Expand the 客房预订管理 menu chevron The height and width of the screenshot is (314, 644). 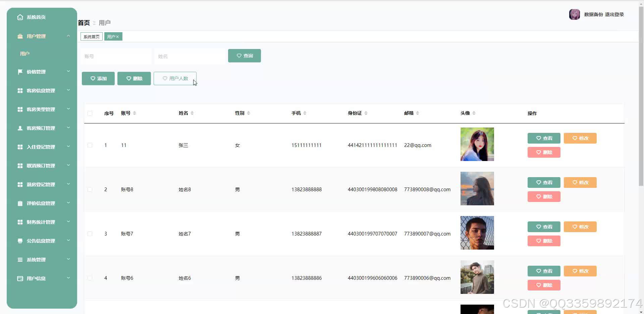(x=68, y=127)
